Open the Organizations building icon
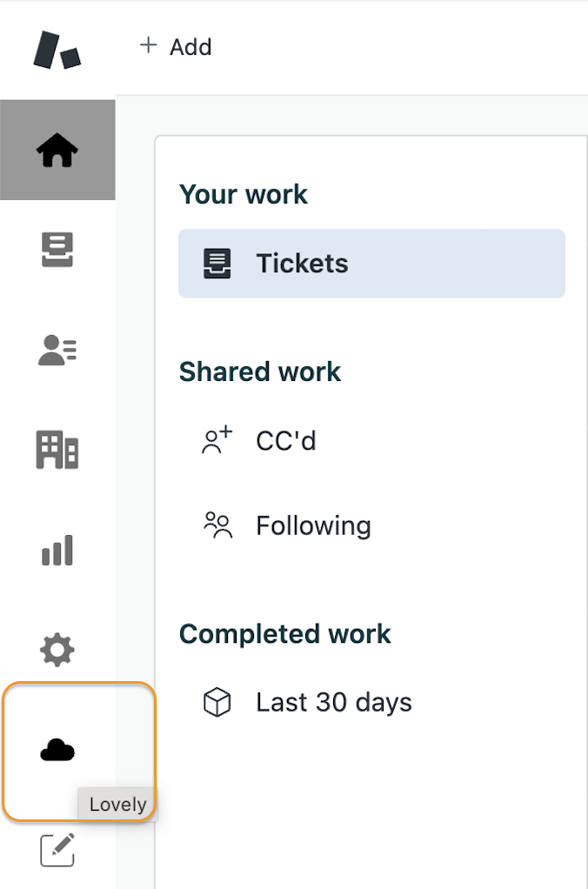The height and width of the screenshot is (889, 588). [57, 450]
